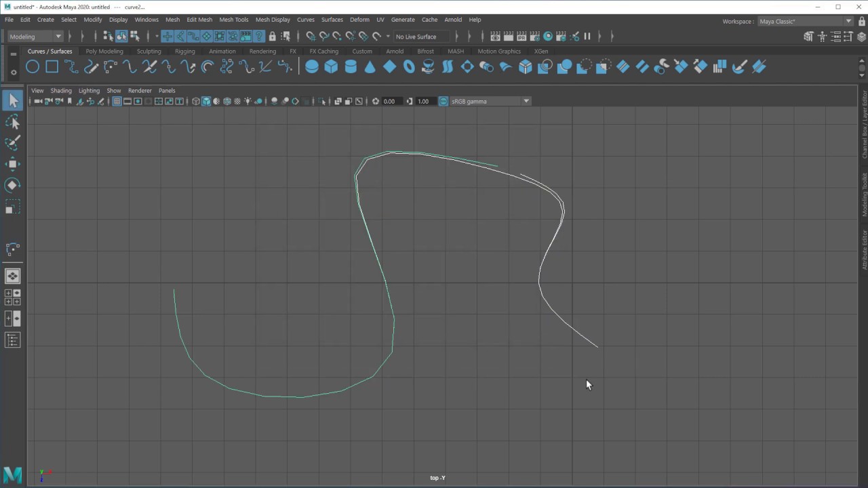Toggle Smooth Shade All in viewport
Screen dimensions: 868x488
206,101
